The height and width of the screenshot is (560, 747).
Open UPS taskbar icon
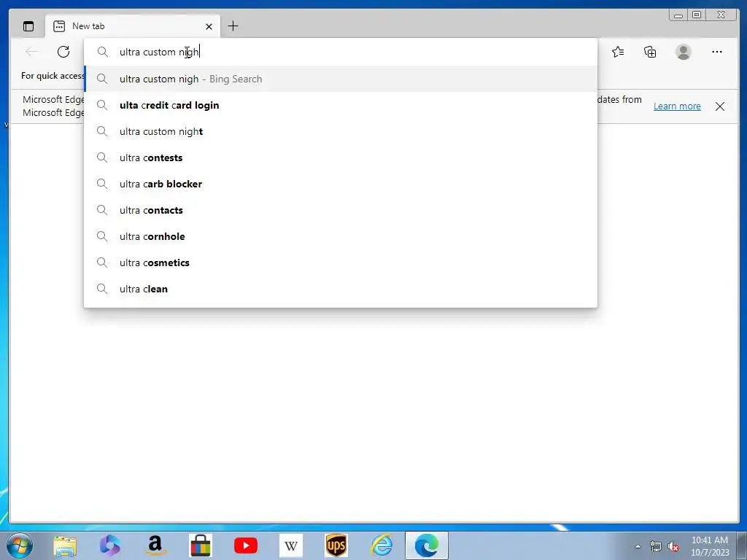336,545
